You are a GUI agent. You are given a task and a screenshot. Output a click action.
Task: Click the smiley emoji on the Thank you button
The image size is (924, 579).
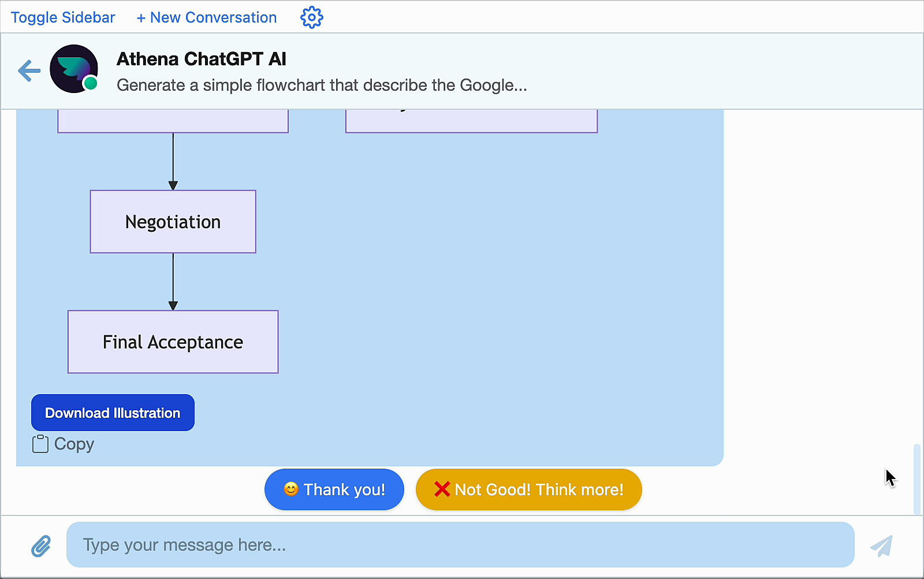(x=291, y=489)
